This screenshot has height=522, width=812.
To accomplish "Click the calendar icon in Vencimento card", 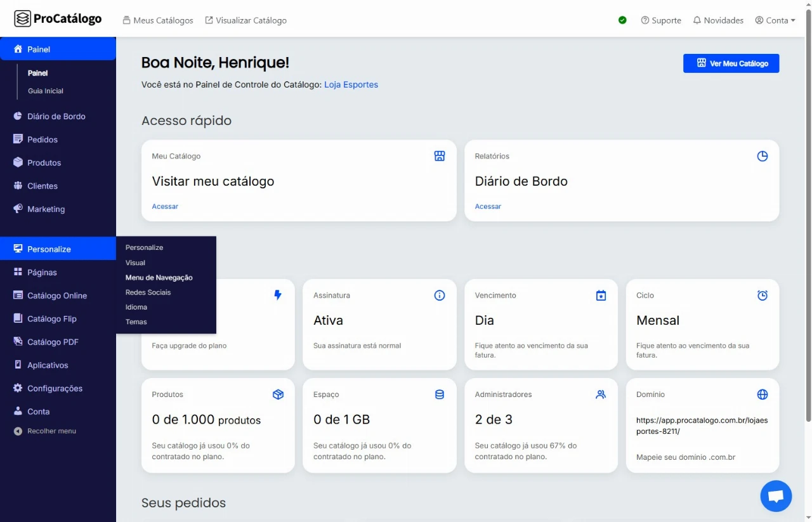I will [x=601, y=296].
